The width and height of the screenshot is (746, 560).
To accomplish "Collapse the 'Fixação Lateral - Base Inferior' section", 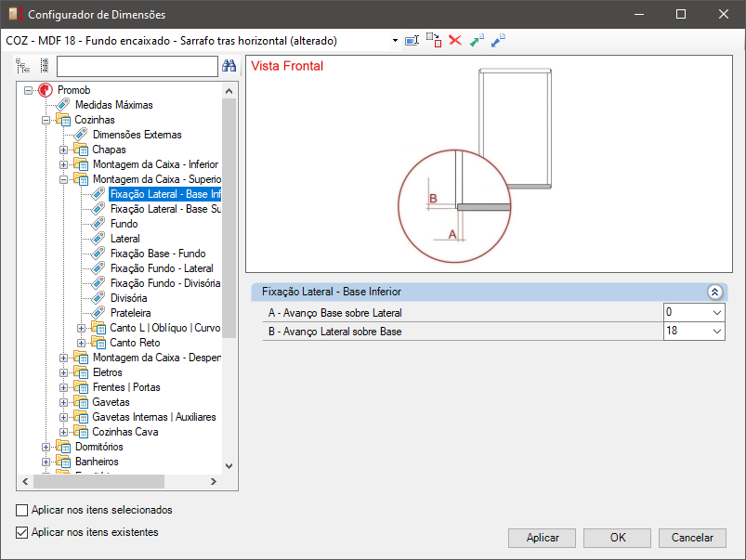I will coord(714,292).
